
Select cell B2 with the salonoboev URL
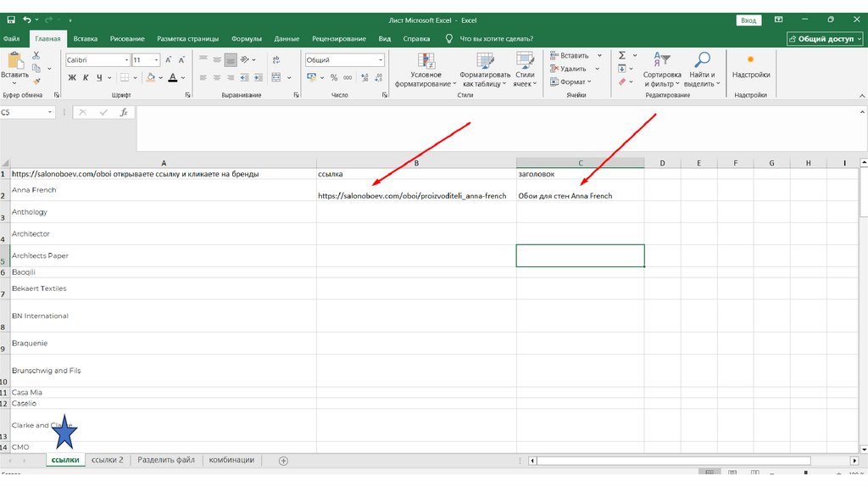tap(415, 196)
